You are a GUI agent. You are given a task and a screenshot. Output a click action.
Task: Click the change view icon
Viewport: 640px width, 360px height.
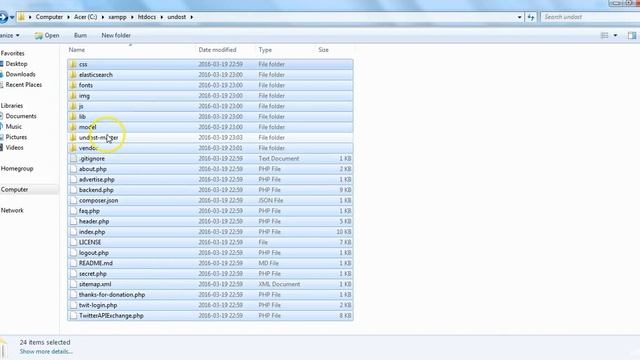[x=604, y=36]
